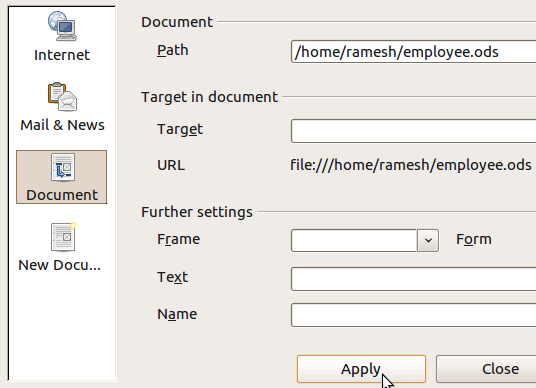This screenshot has width=536, height=388.
Task: Click the Form label
Action: tap(474, 239)
